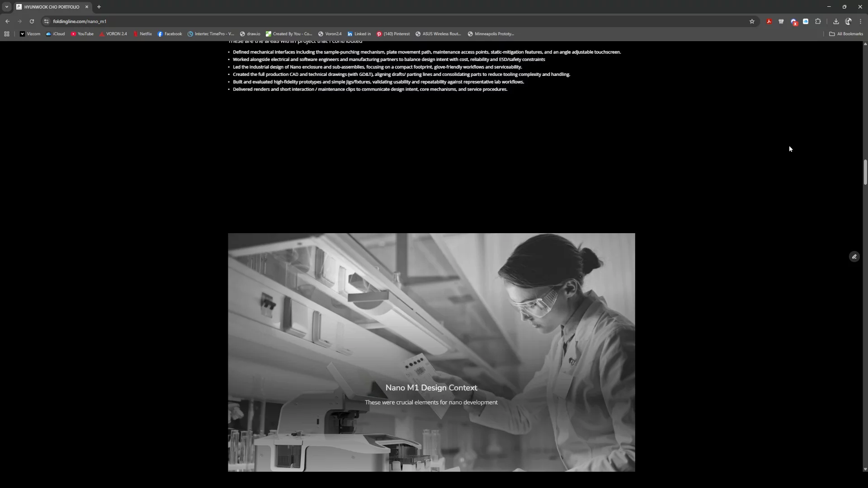Click the page vertical scrollbar thumb

pyautogui.click(x=865, y=172)
